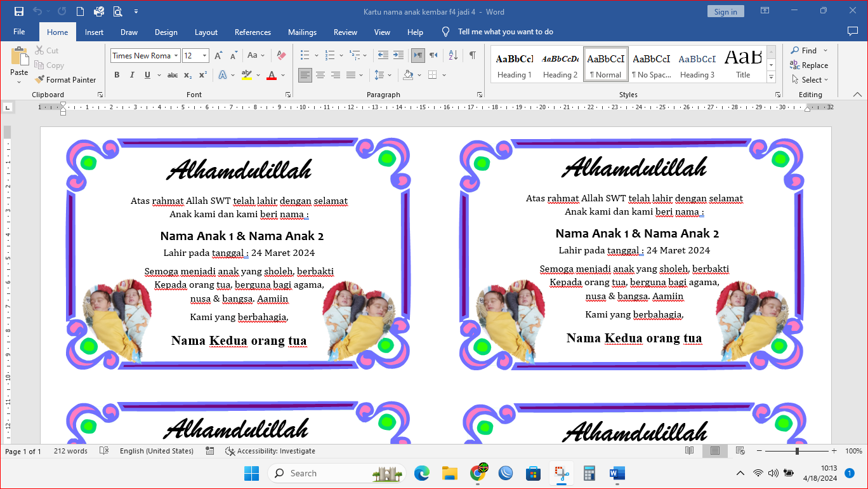The height and width of the screenshot is (489, 868).
Task: Open Calculator from taskbar
Action: pyautogui.click(x=589, y=473)
